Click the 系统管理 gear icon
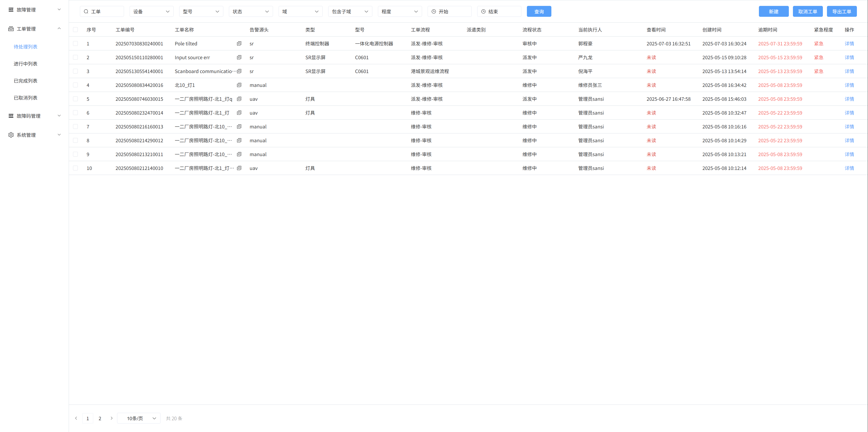This screenshot has height=432, width=868. coord(11,135)
